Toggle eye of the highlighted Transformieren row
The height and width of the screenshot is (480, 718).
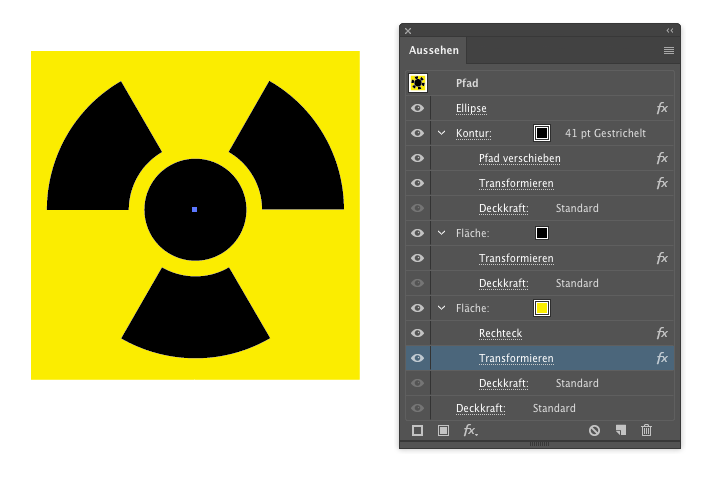coord(417,358)
